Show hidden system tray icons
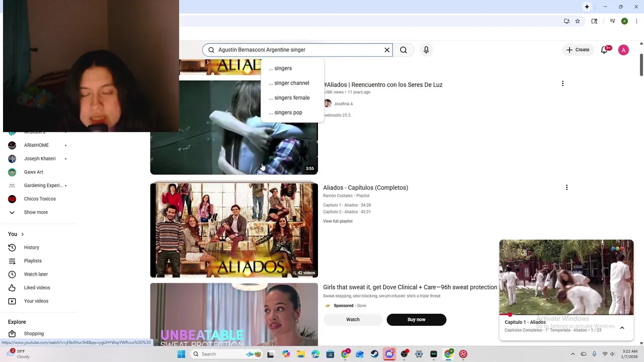644x362 pixels. (573, 354)
